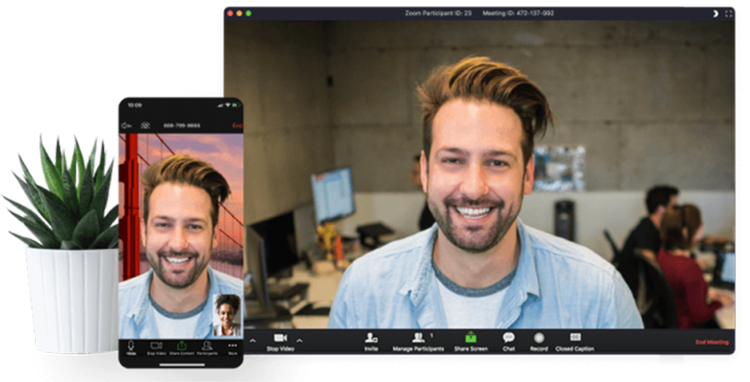The width and height of the screenshot is (750, 382).
Task: Tap the red End button on the phone
Action: 237,126
